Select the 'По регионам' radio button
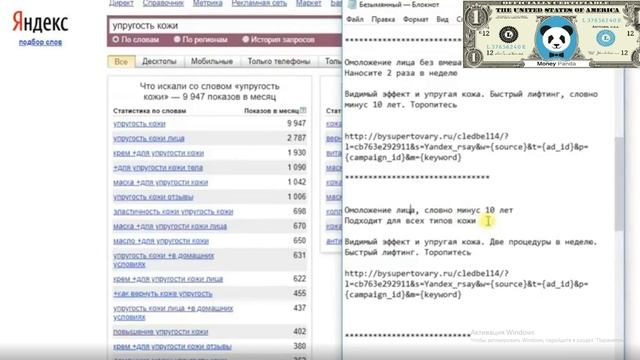This screenshot has width=640, height=360. click(177, 40)
